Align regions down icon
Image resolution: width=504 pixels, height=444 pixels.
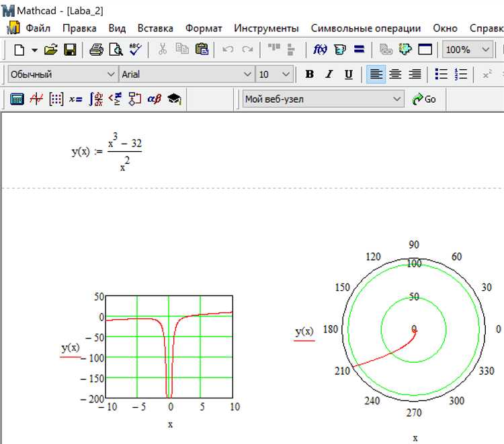(x=291, y=49)
